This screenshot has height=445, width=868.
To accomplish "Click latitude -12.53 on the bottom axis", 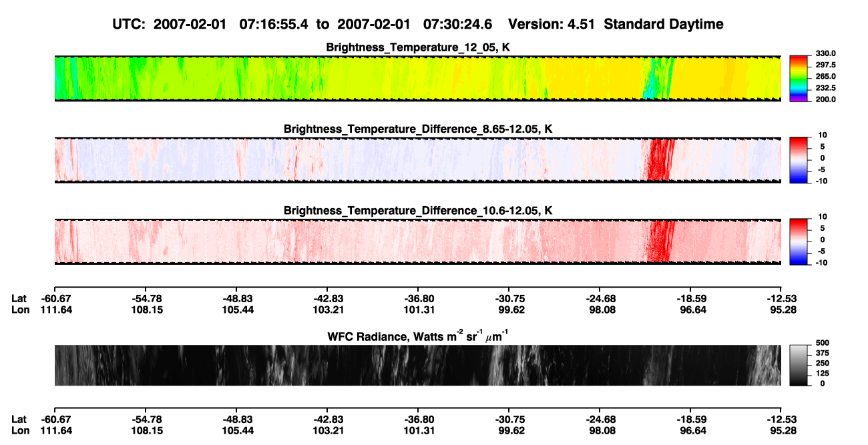I will (783, 420).
